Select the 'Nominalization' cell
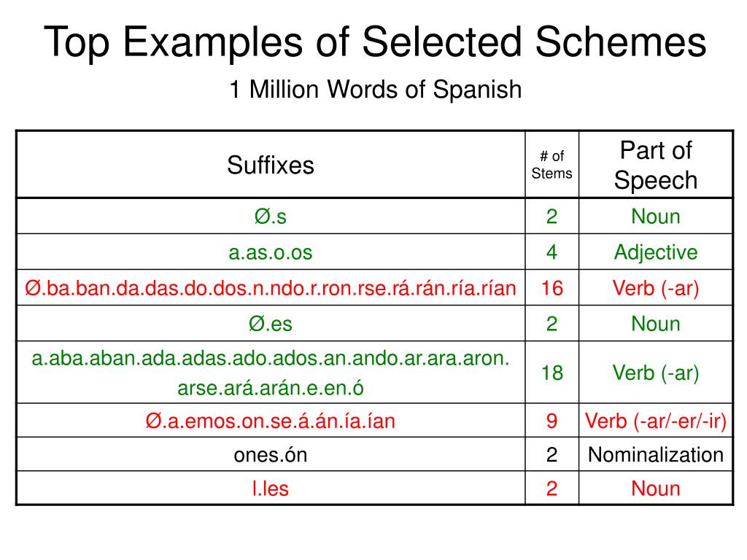Viewport: 747px width, 560px height. point(656,454)
